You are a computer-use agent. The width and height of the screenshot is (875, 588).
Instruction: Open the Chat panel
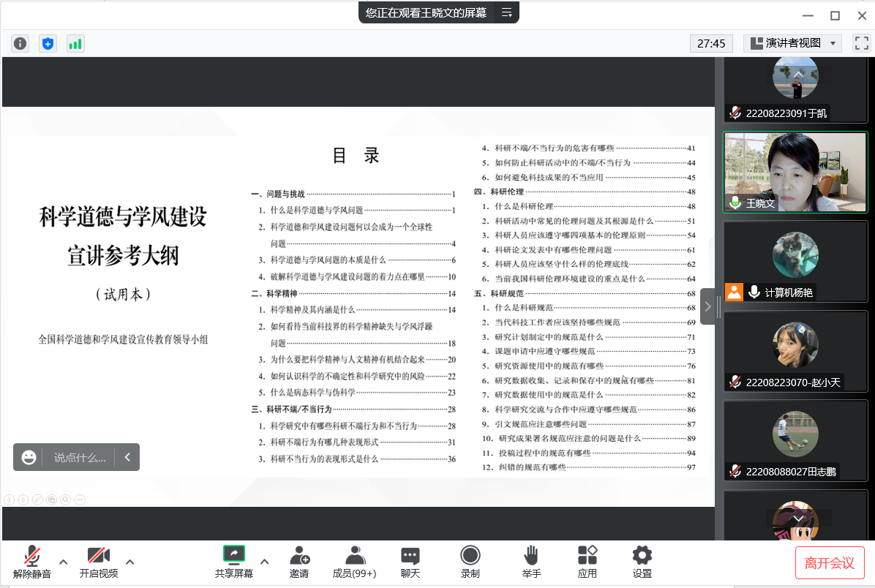[410, 562]
